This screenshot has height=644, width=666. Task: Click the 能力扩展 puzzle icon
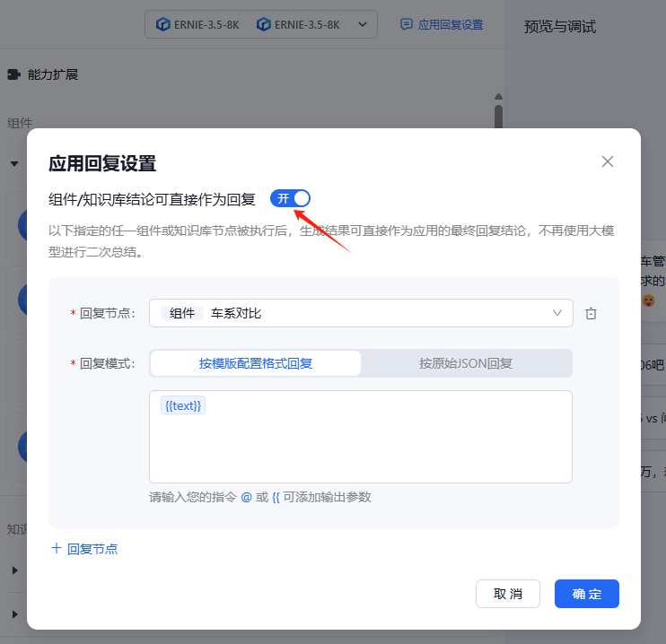pyautogui.click(x=14, y=74)
